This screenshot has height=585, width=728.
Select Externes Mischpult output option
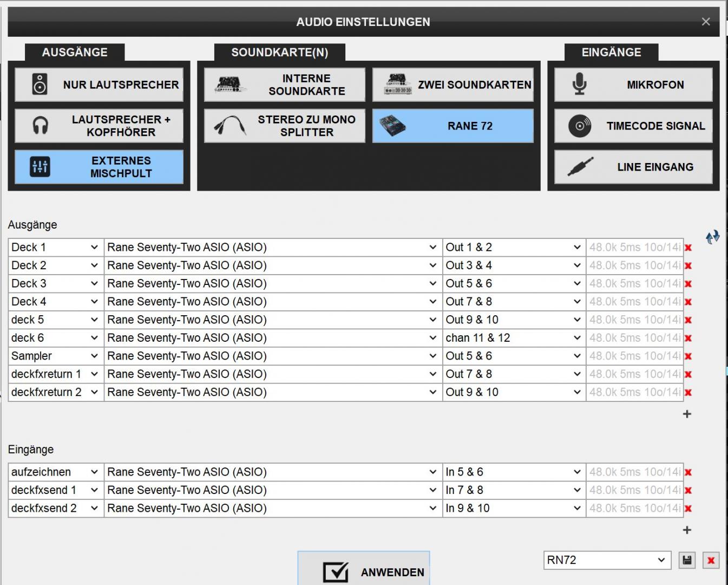click(99, 167)
